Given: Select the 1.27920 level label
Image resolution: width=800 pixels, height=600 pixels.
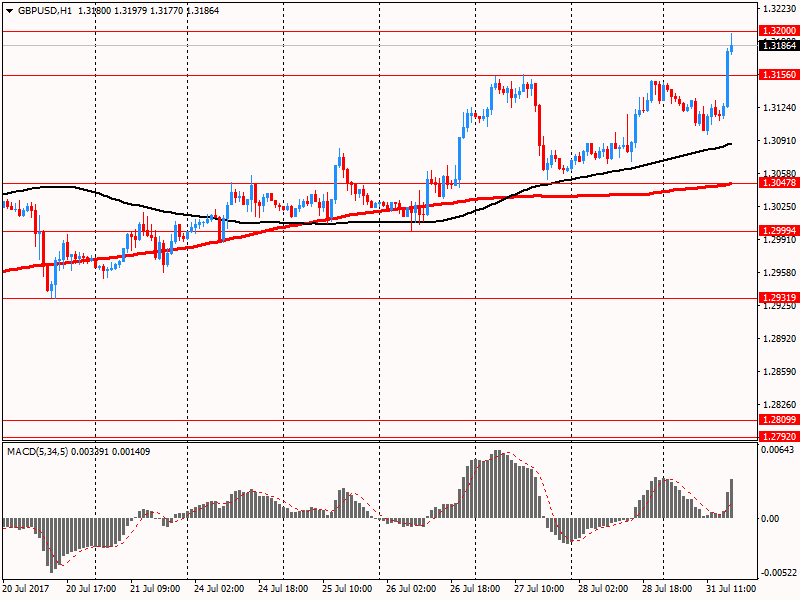Looking at the screenshot, I should click(x=779, y=437).
